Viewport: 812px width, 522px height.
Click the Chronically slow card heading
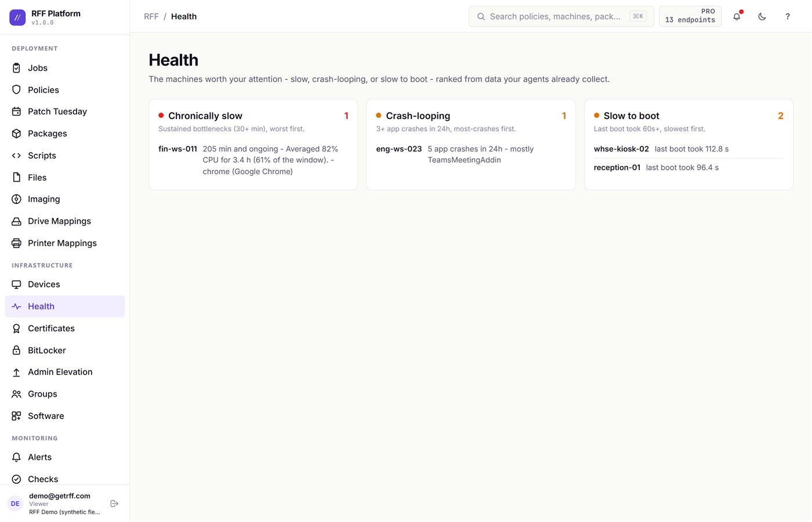[205, 116]
